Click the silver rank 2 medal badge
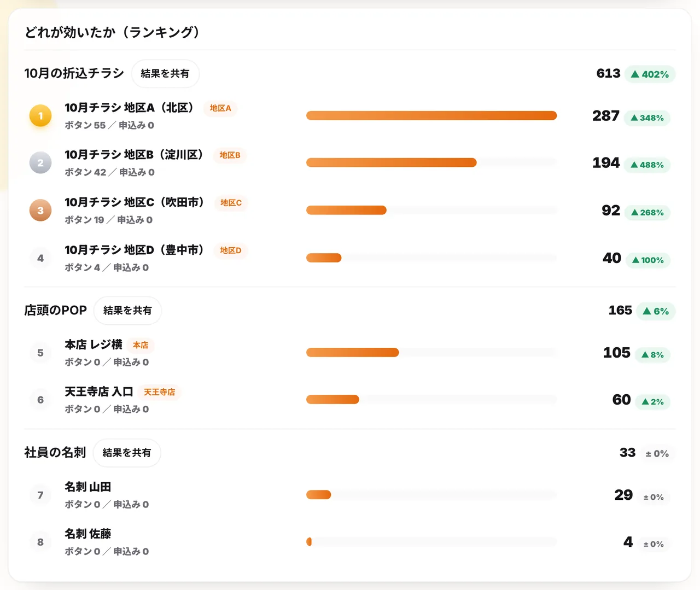700x590 pixels. 40,163
